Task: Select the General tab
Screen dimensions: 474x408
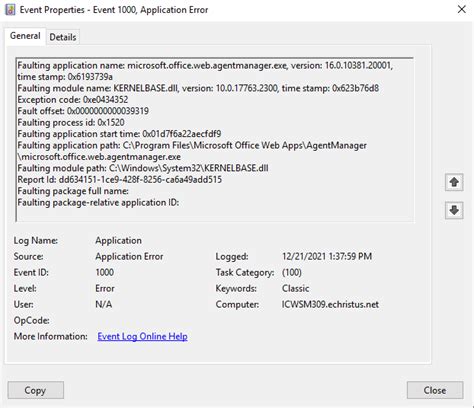Action: [x=25, y=36]
